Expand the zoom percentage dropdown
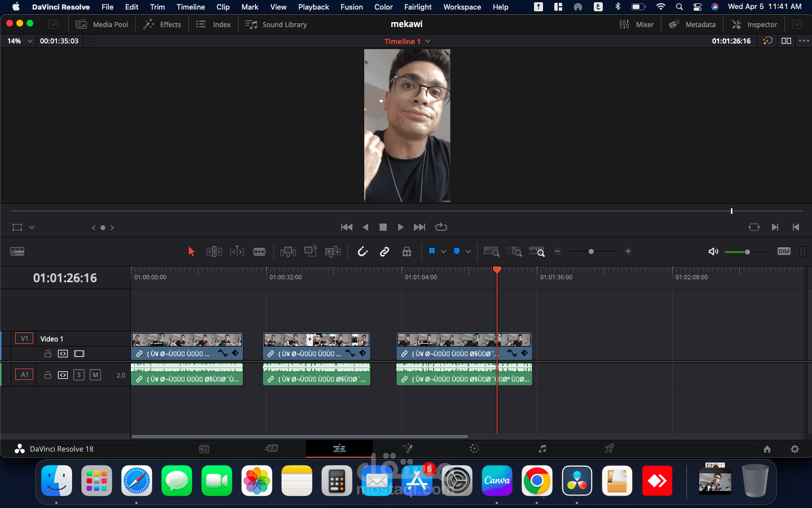 point(30,41)
